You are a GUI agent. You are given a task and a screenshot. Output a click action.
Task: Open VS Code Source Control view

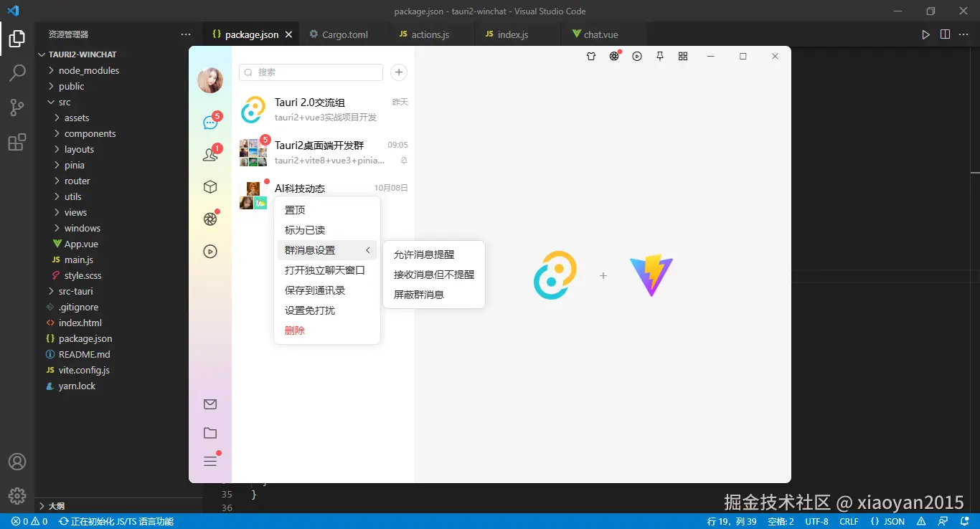(x=17, y=108)
